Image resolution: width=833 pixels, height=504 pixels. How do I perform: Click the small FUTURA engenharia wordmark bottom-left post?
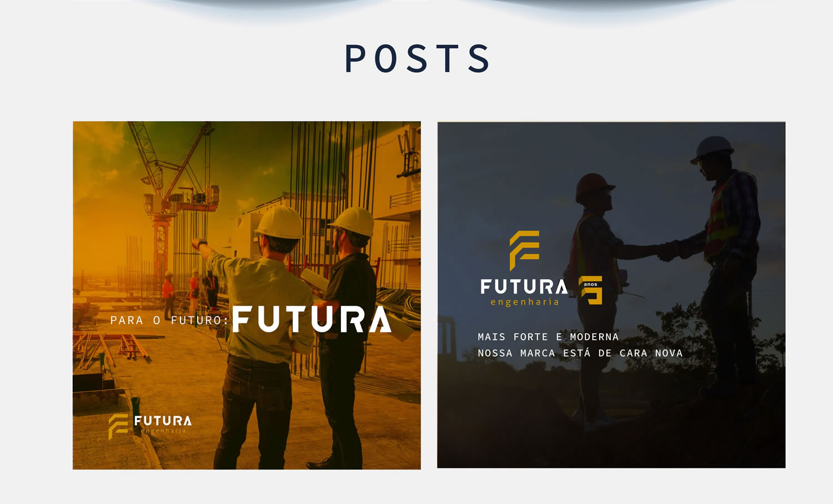click(163, 425)
